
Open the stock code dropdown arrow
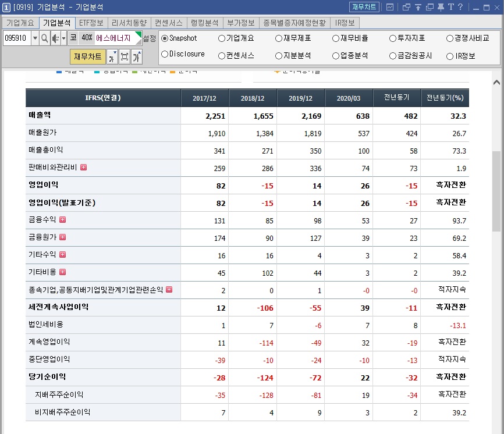pyautogui.click(x=35, y=38)
